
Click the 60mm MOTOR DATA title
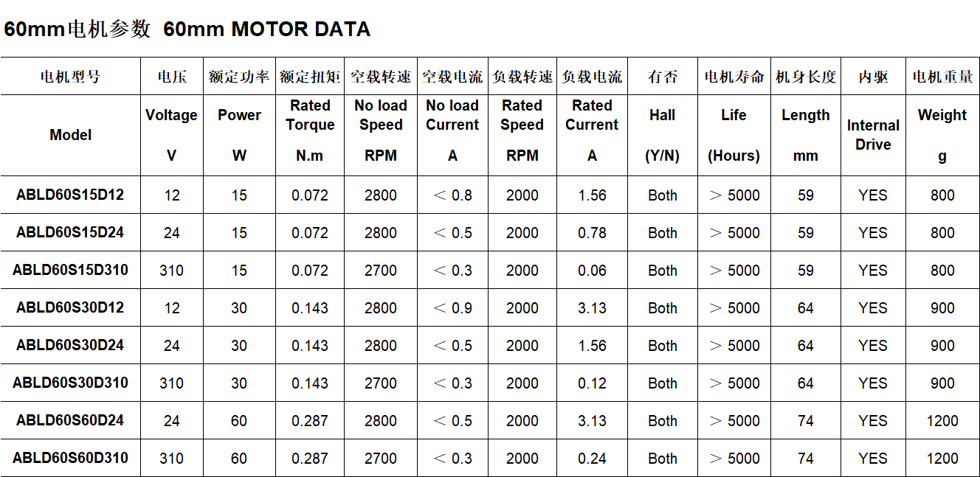tap(187, 29)
